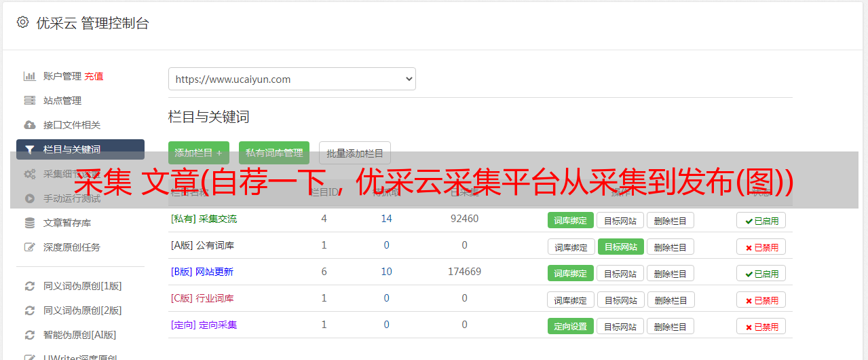Click refresh icon for 同义词伪原创[1版]
The width and height of the screenshot is (868, 360).
tap(29, 286)
